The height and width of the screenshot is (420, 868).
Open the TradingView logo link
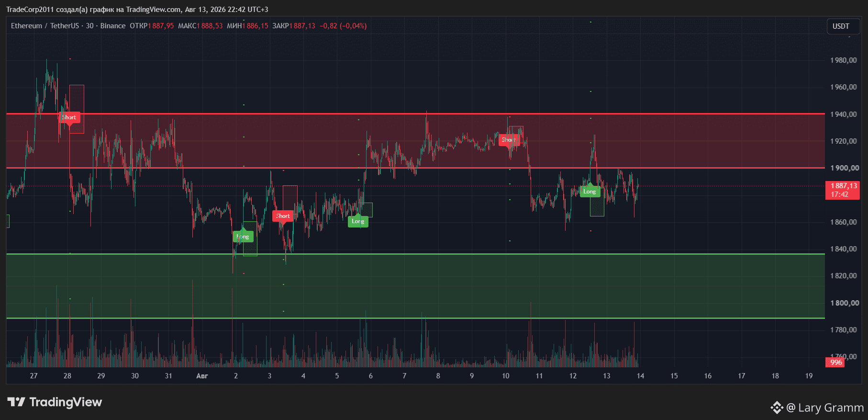[x=55, y=402]
